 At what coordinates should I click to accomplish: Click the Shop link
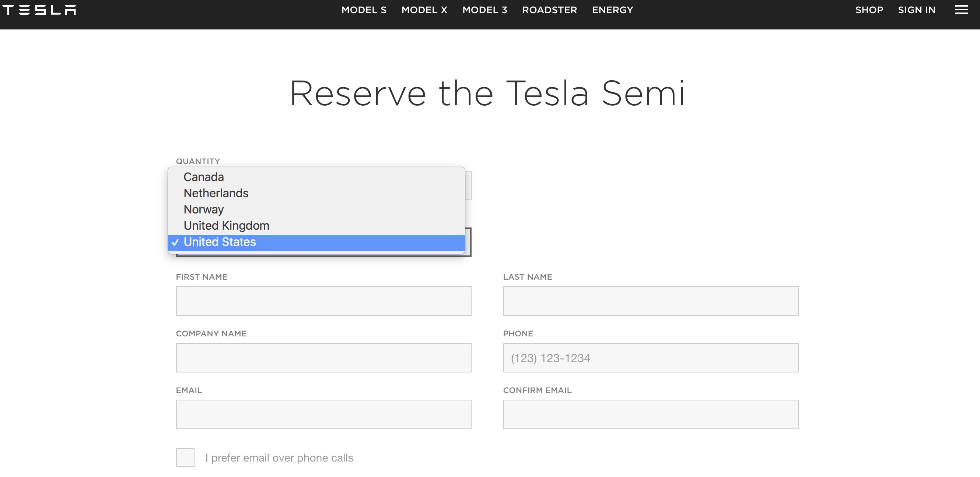[x=869, y=10]
